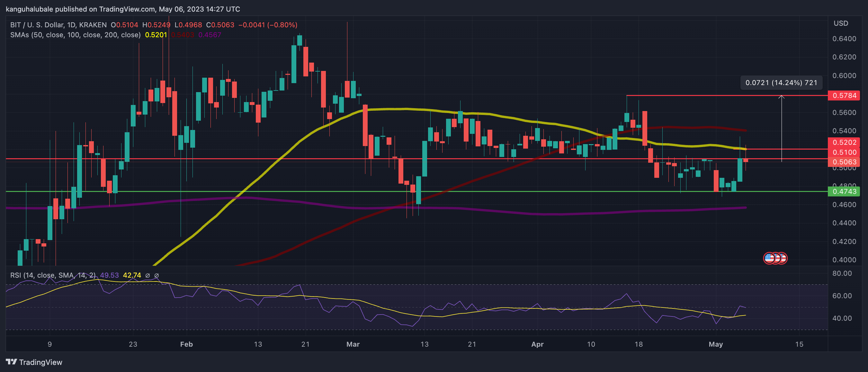The image size is (868, 372).
Task: Click the May label on time axis
Action: click(716, 344)
